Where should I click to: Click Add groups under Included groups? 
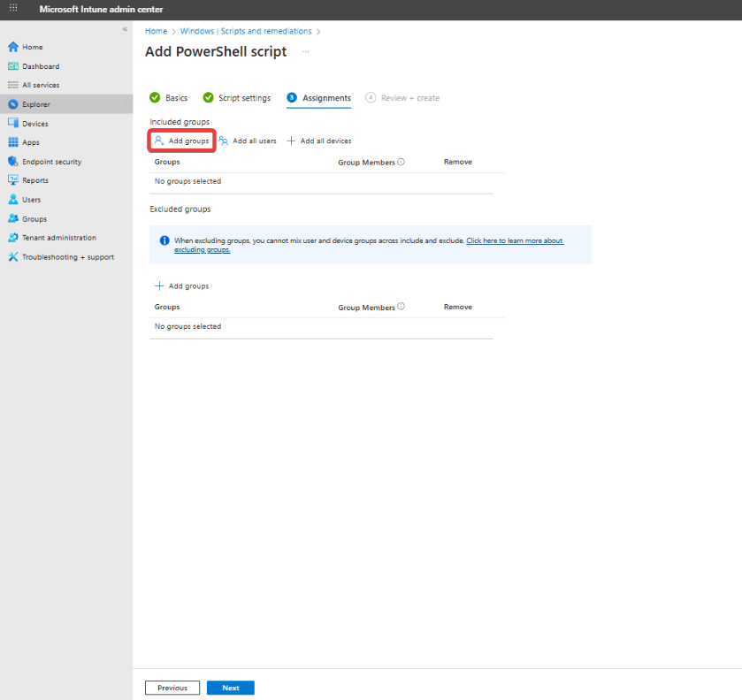coord(181,141)
